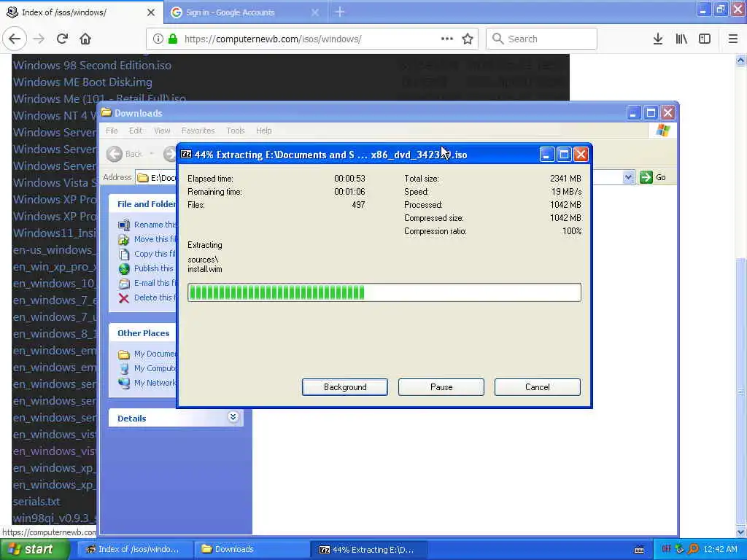
Task: Click Delete this file red X
Action: tap(124, 298)
